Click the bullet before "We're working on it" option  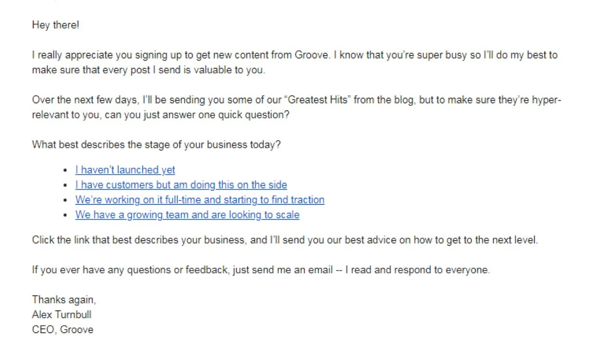click(x=65, y=200)
